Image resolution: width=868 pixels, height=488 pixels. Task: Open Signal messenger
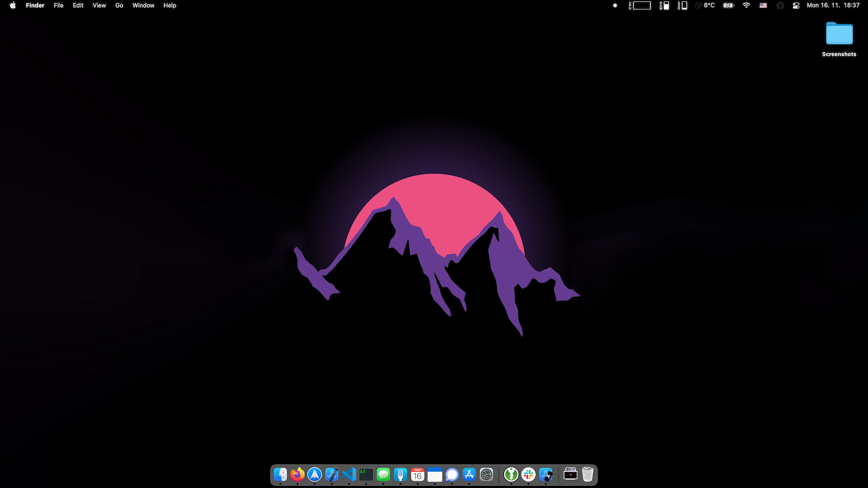(452, 474)
